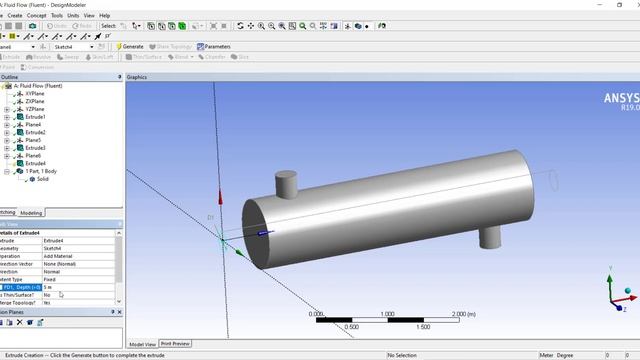Open the View menu
640x360 pixels.
pos(89,16)
